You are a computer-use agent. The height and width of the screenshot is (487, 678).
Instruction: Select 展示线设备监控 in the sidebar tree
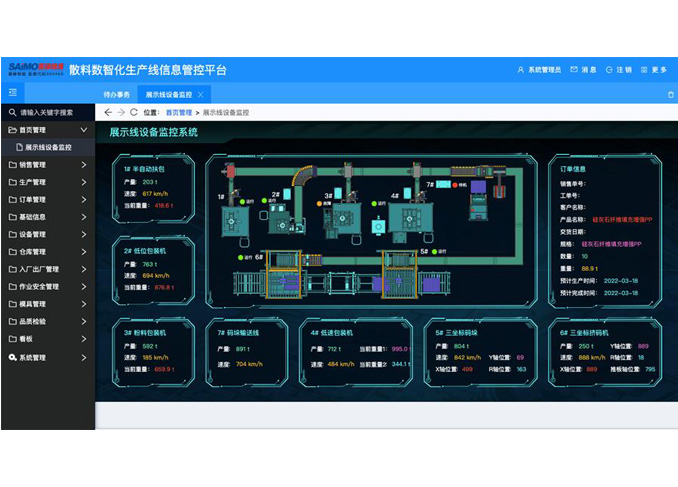[x=48, y=147]
